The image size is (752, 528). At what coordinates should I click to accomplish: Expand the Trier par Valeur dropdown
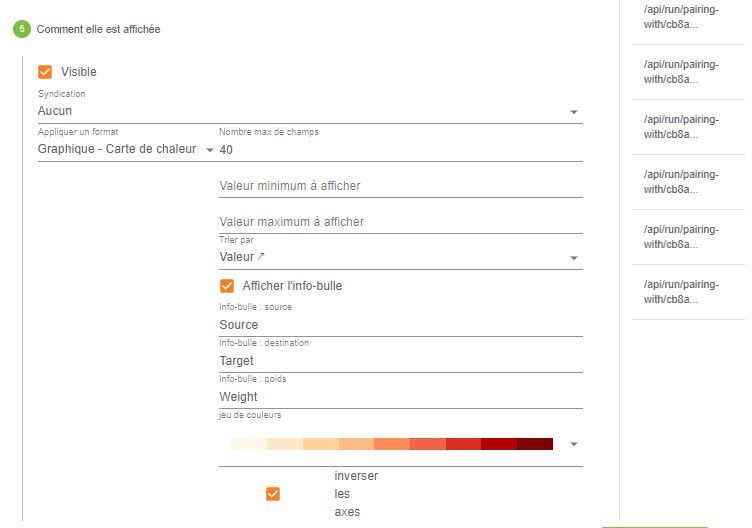coord(400,257)
